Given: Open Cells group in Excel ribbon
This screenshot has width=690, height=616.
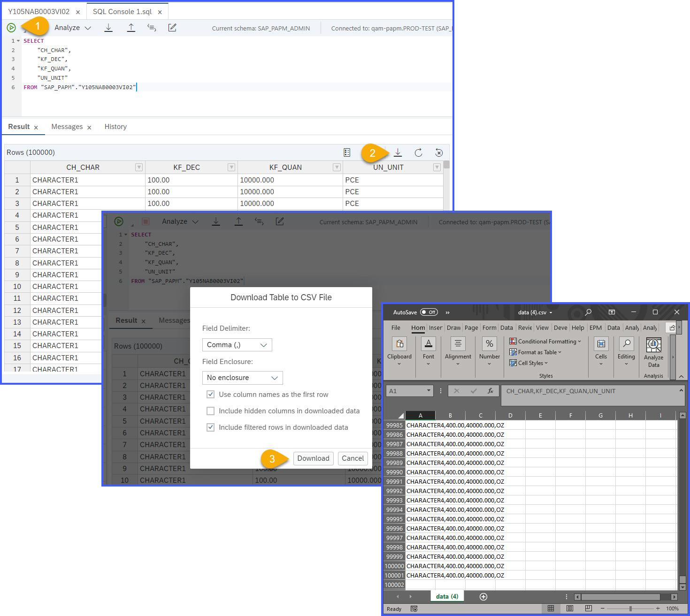Looking at the screenshot, I should (601, 352).
